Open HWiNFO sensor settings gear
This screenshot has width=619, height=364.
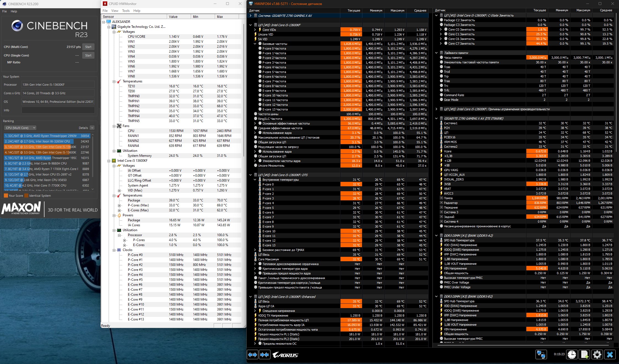597,354
